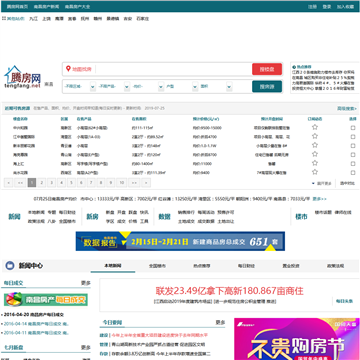Click the 选中对比 compare button
Image resolution: width=360 pixels, height=360 pixels.
pyautogui.click(x=347, y=183)
